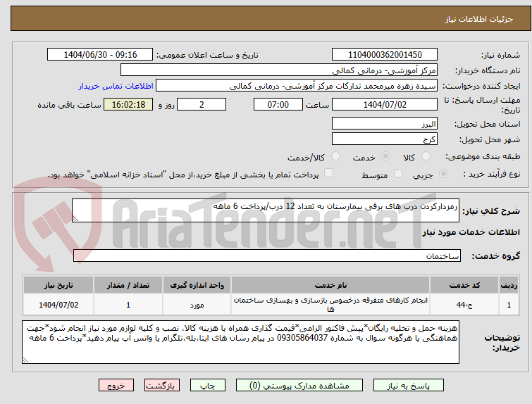Viewport: 532px width, 404px height.
Task: Click the remaining days field showing 2
Action: [x=202, y=104]
